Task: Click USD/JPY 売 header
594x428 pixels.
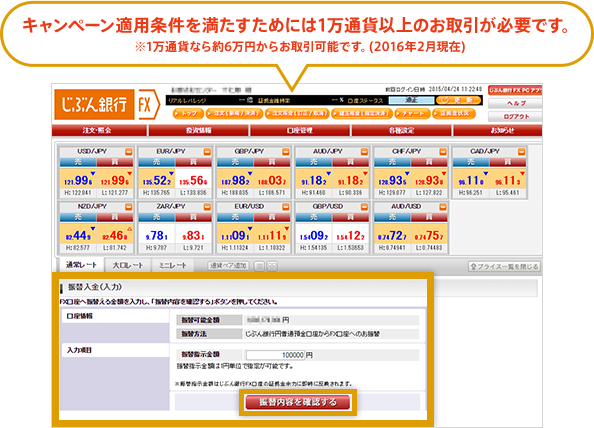Action: point(78,162)
